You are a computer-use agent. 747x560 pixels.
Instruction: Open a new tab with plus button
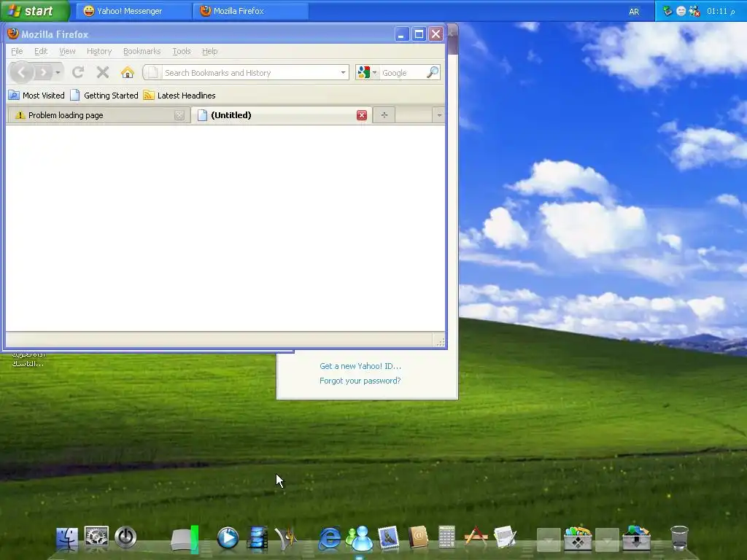pyautogui.click(x=384, y=114)
